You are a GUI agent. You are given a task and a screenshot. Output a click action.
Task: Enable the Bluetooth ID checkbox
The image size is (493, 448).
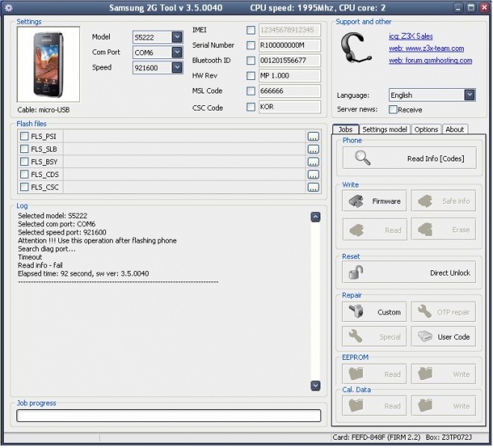pos(251,60)
